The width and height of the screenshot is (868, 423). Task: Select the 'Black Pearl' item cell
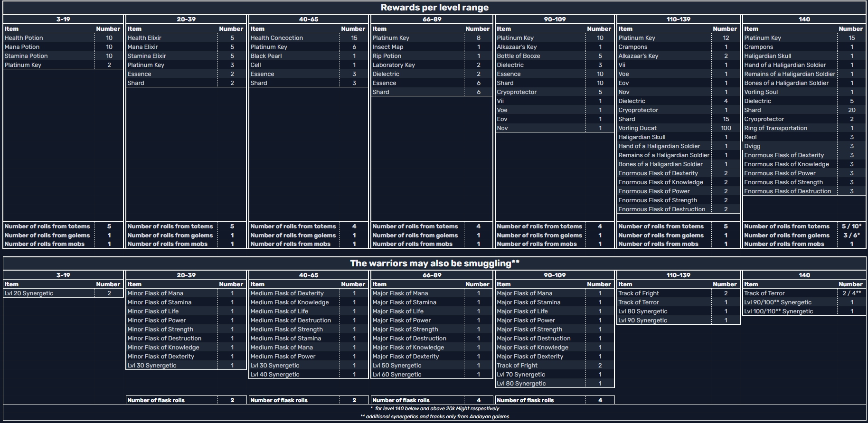pyautogui.click(x=294, y=56)
